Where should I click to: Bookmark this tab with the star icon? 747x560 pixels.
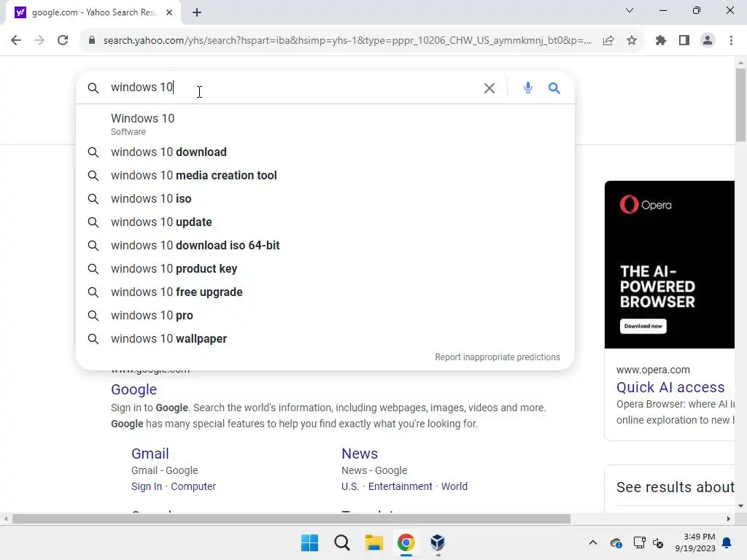(x=632, y=41)
